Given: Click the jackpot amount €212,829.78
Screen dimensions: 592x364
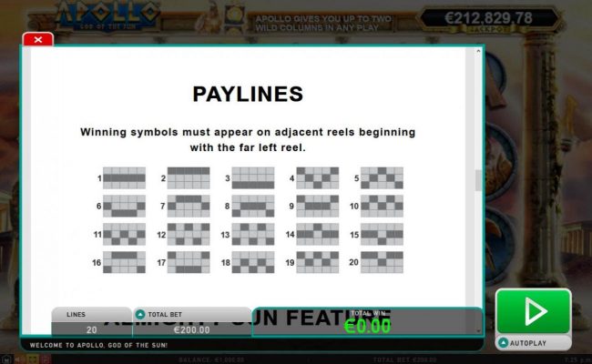Looking at the screenshot, I should pos(488,17).
